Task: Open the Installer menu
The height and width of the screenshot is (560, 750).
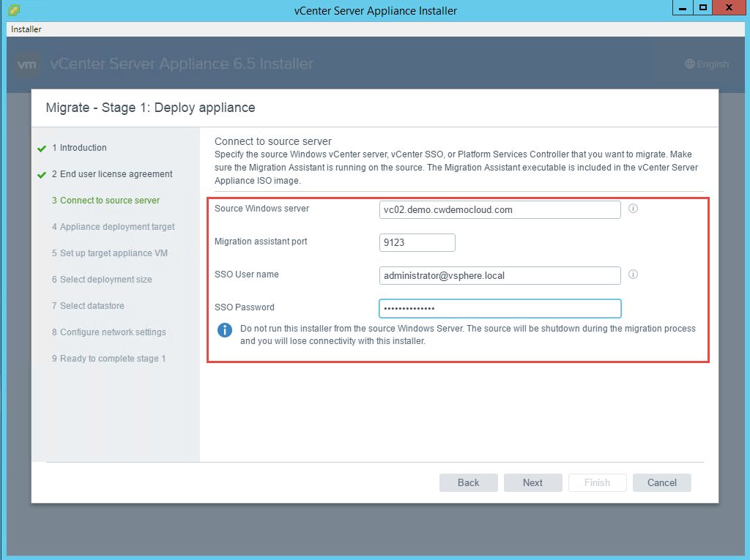Action: (x=26, y=29)
